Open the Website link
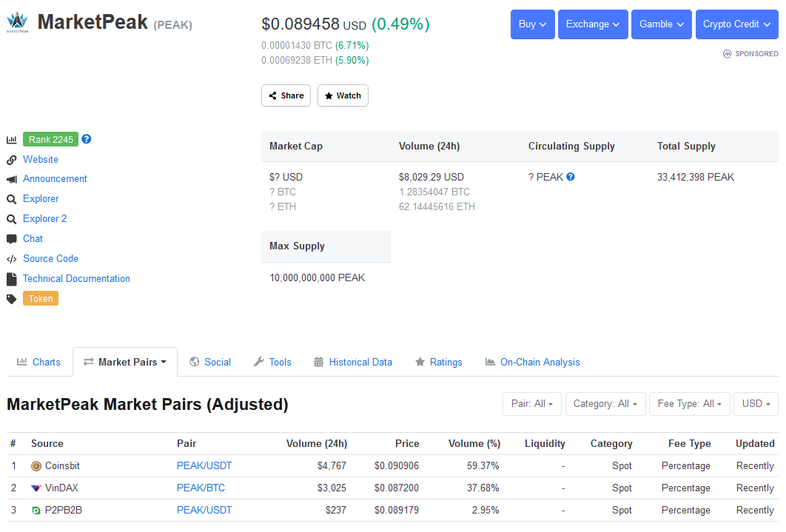Image resolution: width=786 pixels, height=532 pixels. tap(41, 159)
